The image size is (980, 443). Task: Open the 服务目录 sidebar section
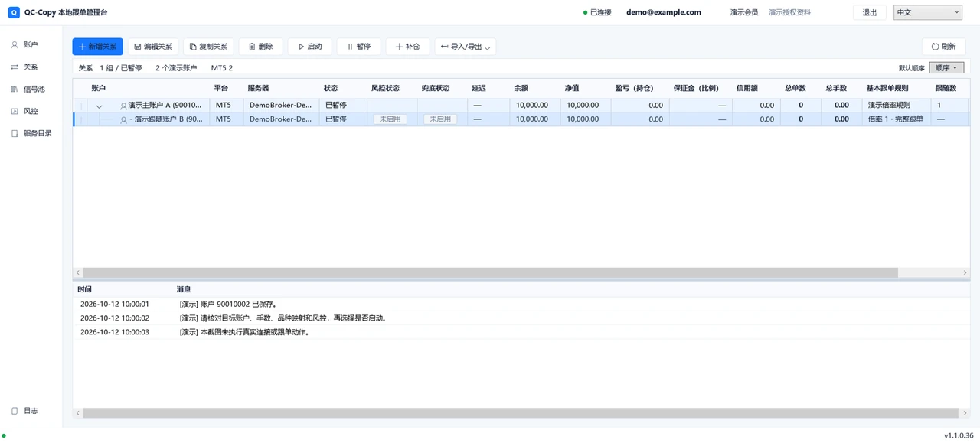(x=31, y=134)
